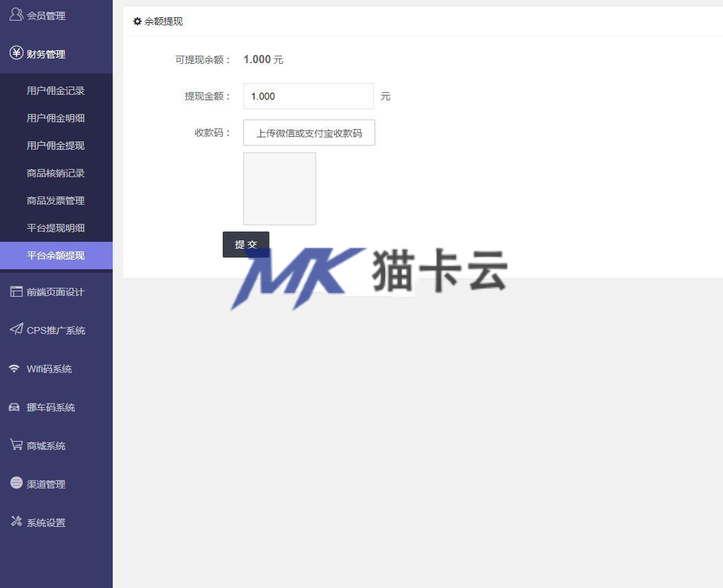The width and height of the screenshot is (723, 588).
Task: Go to 用户佣金明细
Action: tap(56, 118)
